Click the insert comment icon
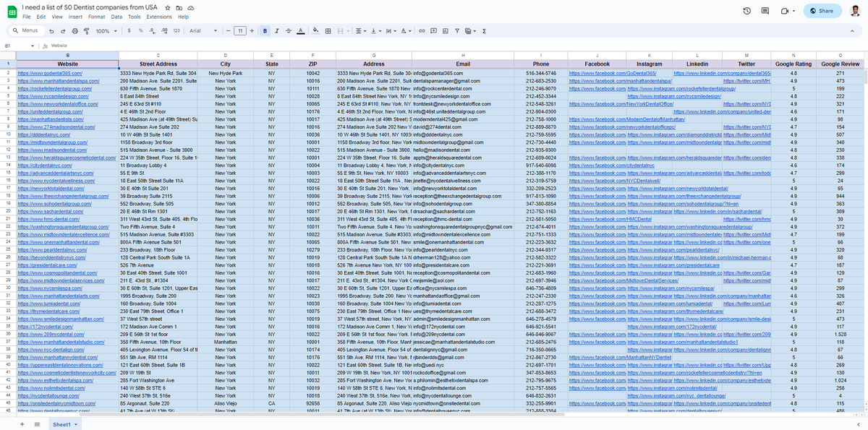The width and height of the screenshot is (868, 430). (434, 31)
